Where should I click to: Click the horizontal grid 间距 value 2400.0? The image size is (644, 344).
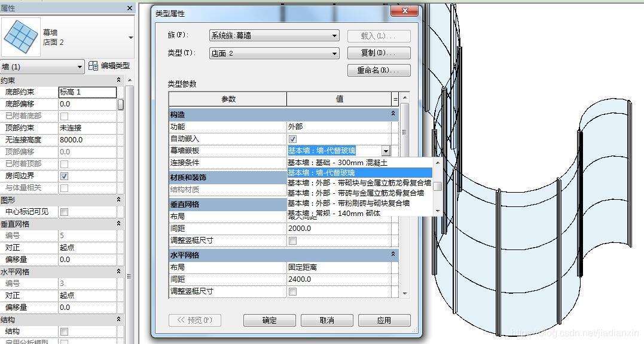coord(339,279)
